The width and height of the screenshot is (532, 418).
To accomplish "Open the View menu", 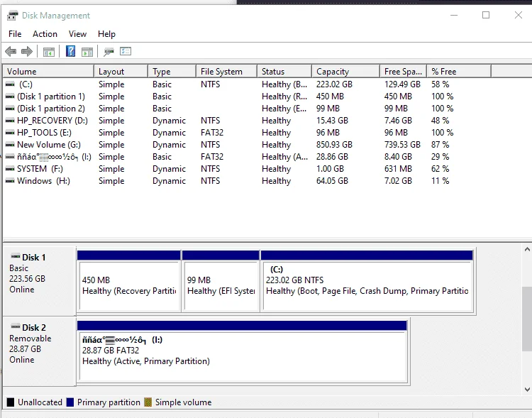I will coord(77,34).
